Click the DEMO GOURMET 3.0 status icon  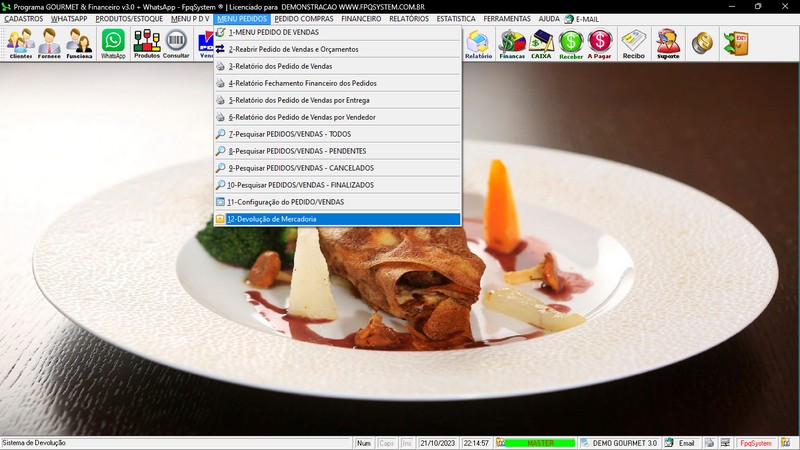coord(585,443)
